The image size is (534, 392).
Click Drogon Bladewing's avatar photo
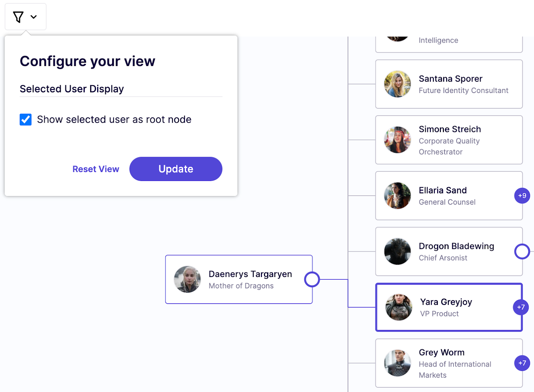[397, 251]
